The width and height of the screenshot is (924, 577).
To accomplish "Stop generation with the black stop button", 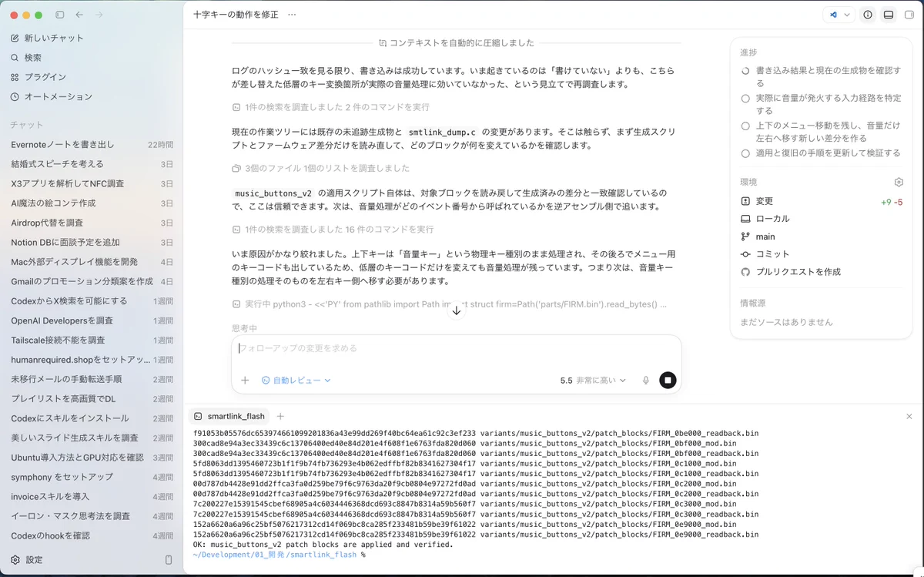I will 668,380.
